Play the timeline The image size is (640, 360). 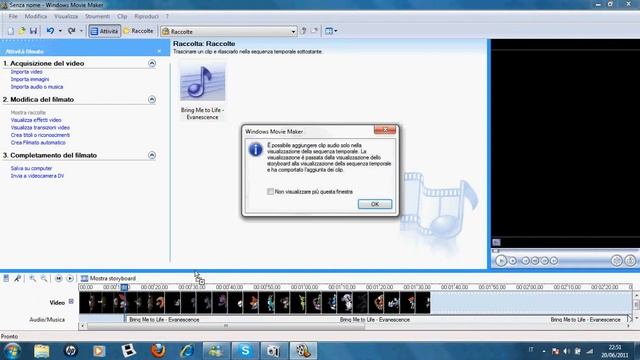(x=70, y=278)
